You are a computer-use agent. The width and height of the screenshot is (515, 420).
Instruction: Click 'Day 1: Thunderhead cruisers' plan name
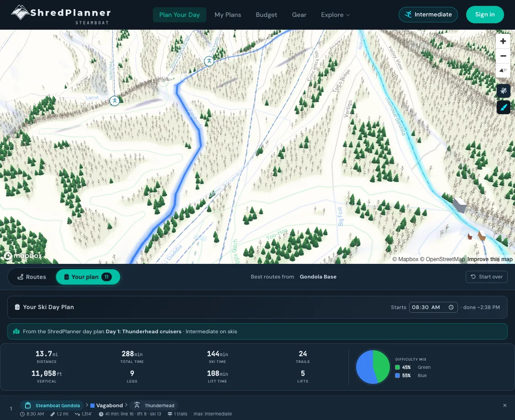[x=143, y=332]
